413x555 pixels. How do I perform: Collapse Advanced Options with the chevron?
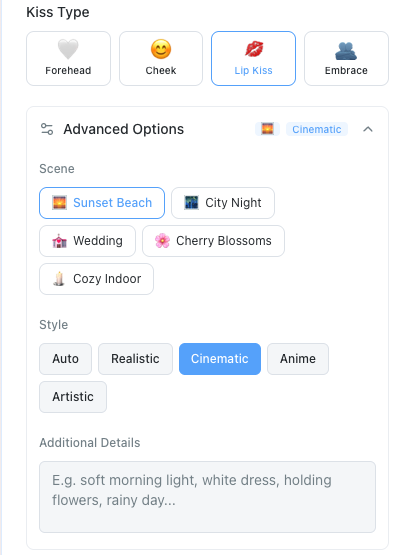368,129
